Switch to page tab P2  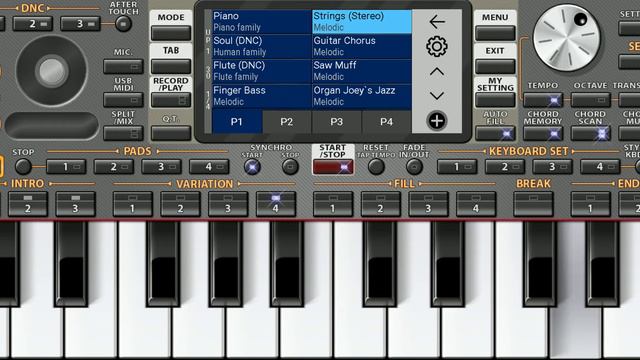(x=287, y=122)
